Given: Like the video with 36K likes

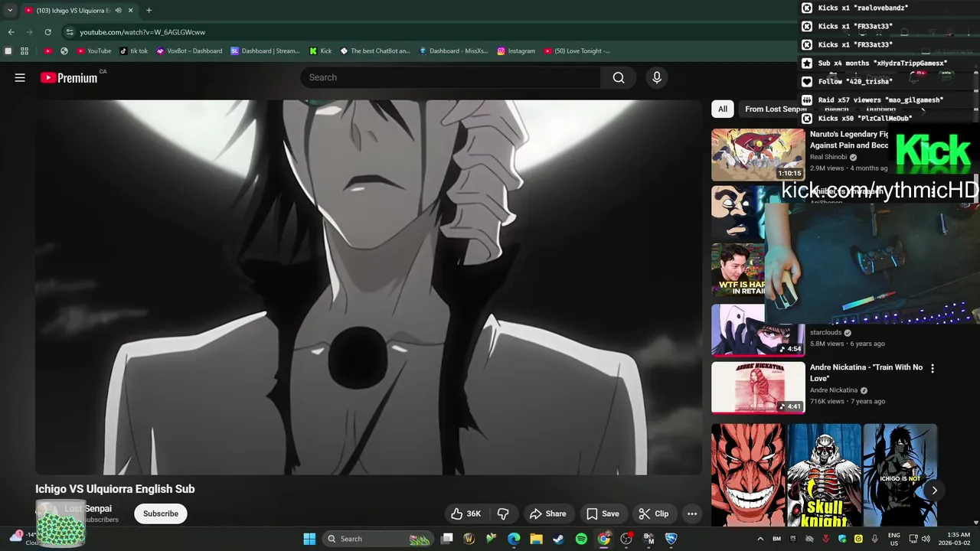Looking at the screenshot, I should click(x=465, y=514).
